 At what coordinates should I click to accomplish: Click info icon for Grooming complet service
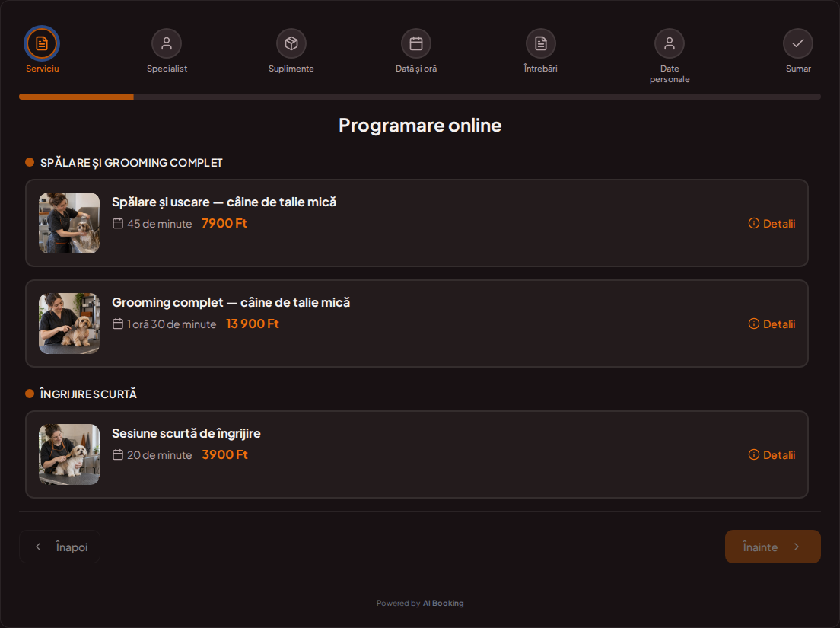pos(754,324)
